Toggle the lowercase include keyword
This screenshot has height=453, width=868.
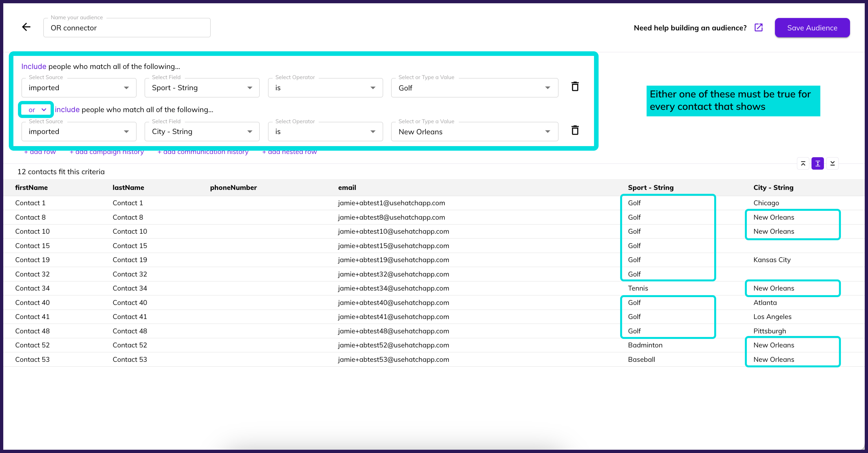(x=67, y=110)
